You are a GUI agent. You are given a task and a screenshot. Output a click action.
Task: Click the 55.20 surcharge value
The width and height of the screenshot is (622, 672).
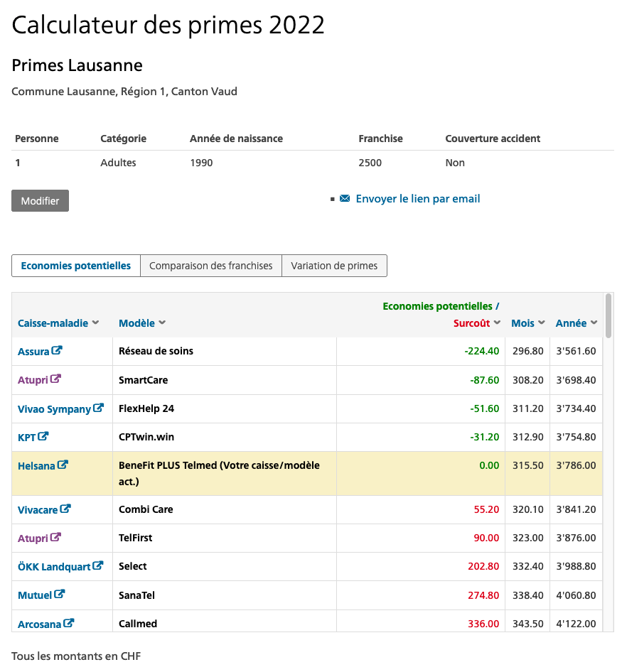(486, 509)
